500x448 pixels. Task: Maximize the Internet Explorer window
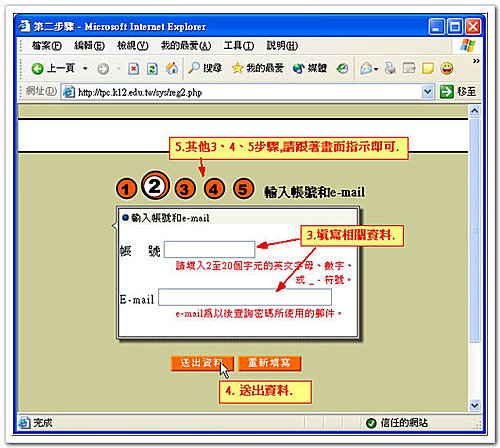pos(455,26)
